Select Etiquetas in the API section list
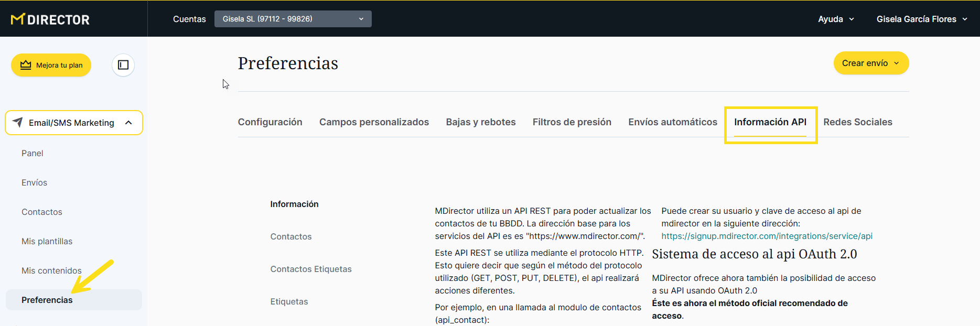Screen dimensions: 980x326 click(289, 301)
